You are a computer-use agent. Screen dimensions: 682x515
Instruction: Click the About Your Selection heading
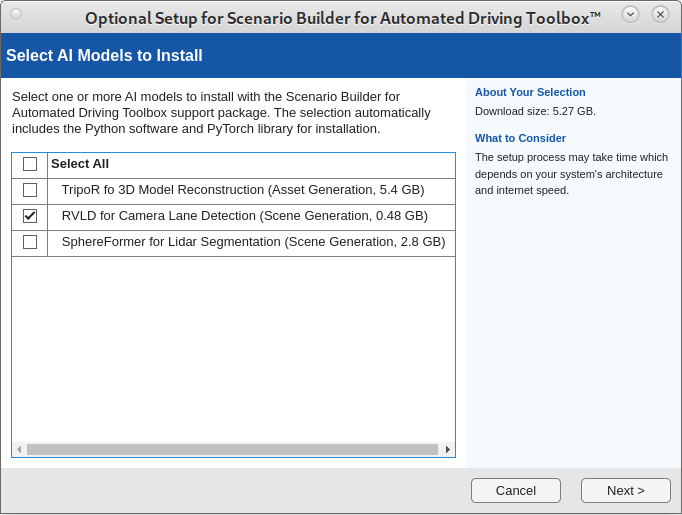point(530,92)
